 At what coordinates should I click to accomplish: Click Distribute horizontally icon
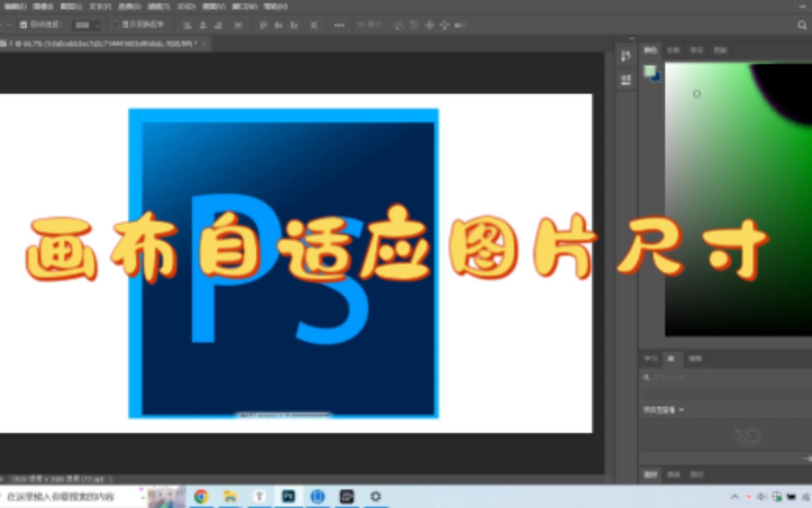pos(314,25)
